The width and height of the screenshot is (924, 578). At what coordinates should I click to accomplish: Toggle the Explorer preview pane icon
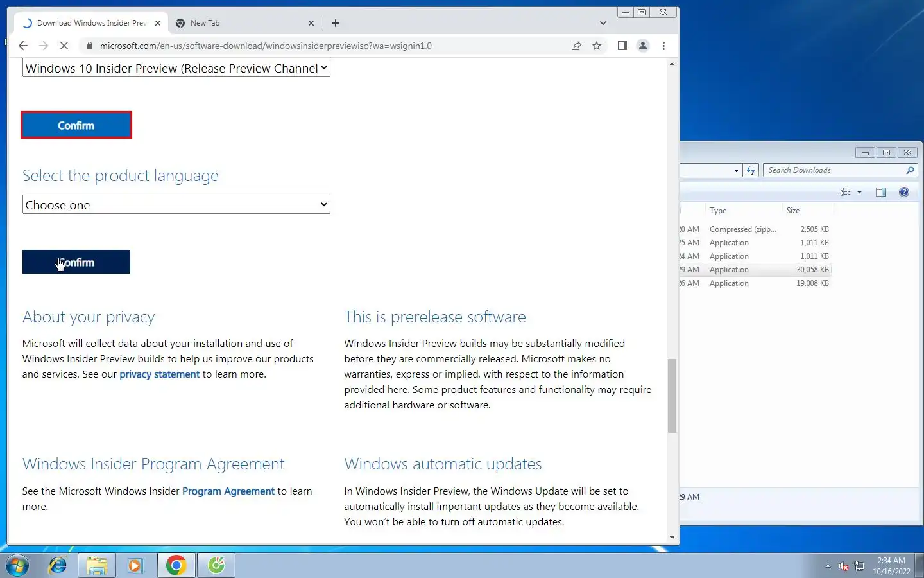pyautogui.click(x=881, y=192)
